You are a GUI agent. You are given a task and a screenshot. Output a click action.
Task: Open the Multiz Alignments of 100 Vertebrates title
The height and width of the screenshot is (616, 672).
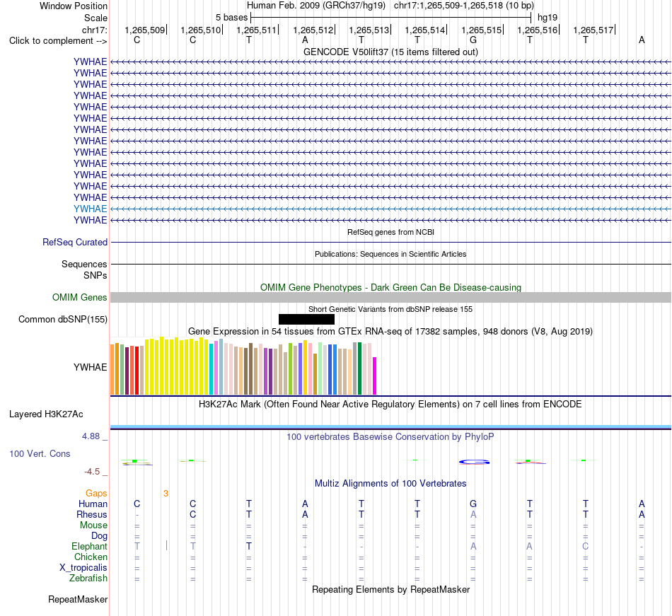[390, 484]
